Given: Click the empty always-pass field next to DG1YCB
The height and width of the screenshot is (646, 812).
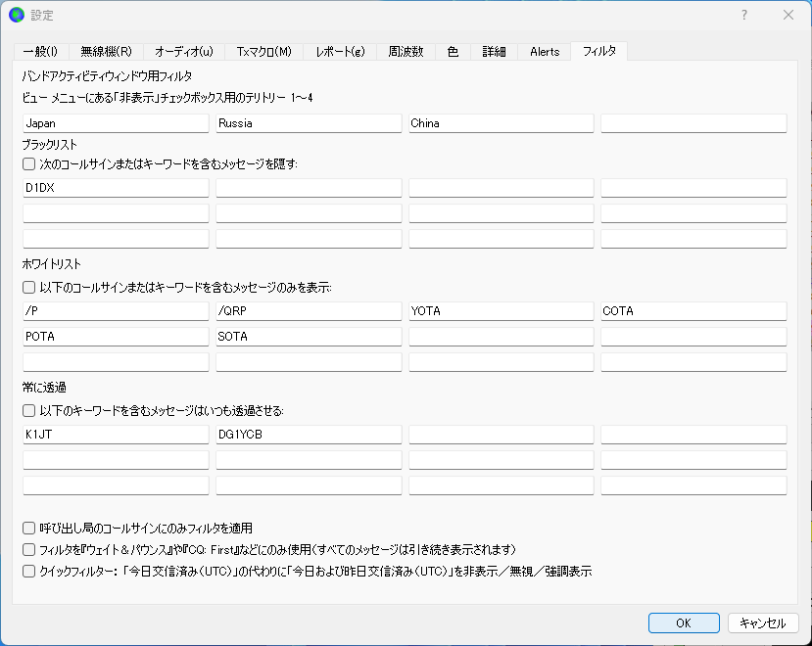Looking at the screenshot, I should click(x=502, y=435).
